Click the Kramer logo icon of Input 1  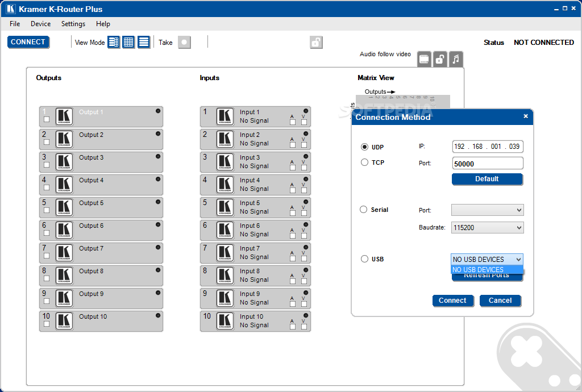225,116
